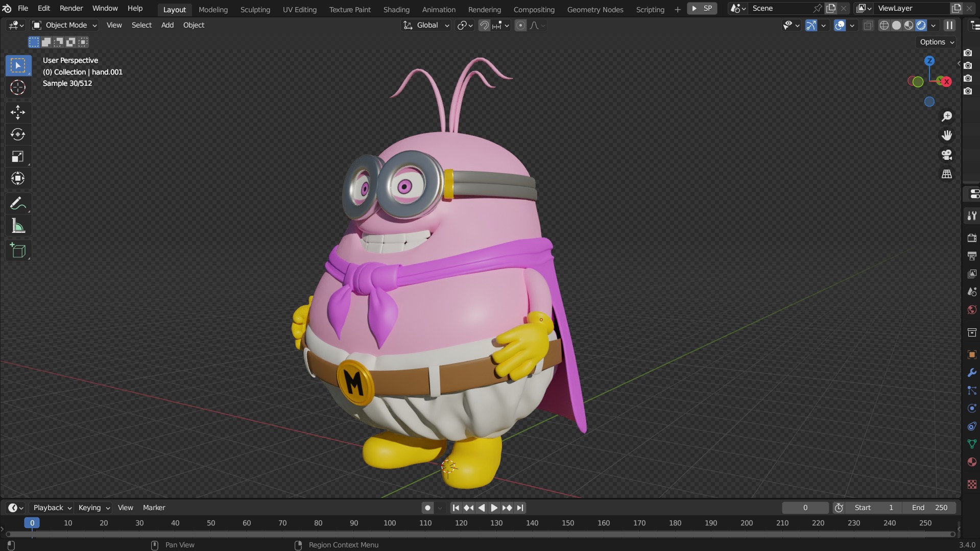Open the Global transform orientation dropdown
Screen dimensions: 980x551
pos(426,25)
